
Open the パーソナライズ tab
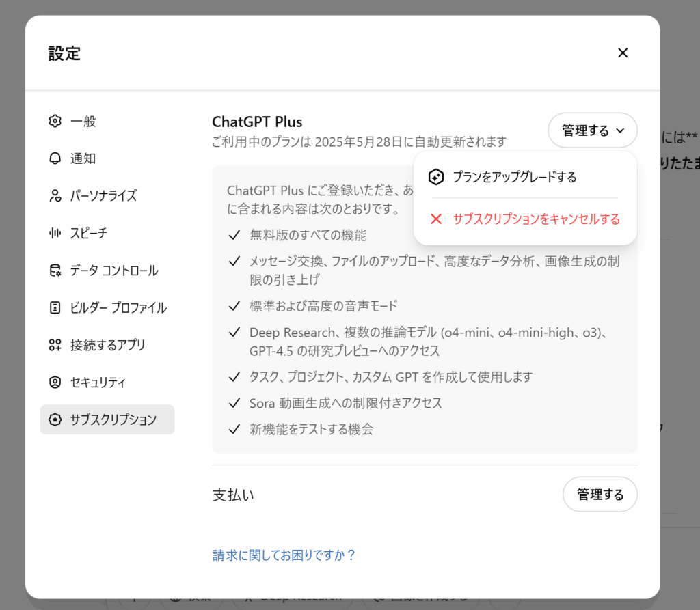tap(107, 195)
